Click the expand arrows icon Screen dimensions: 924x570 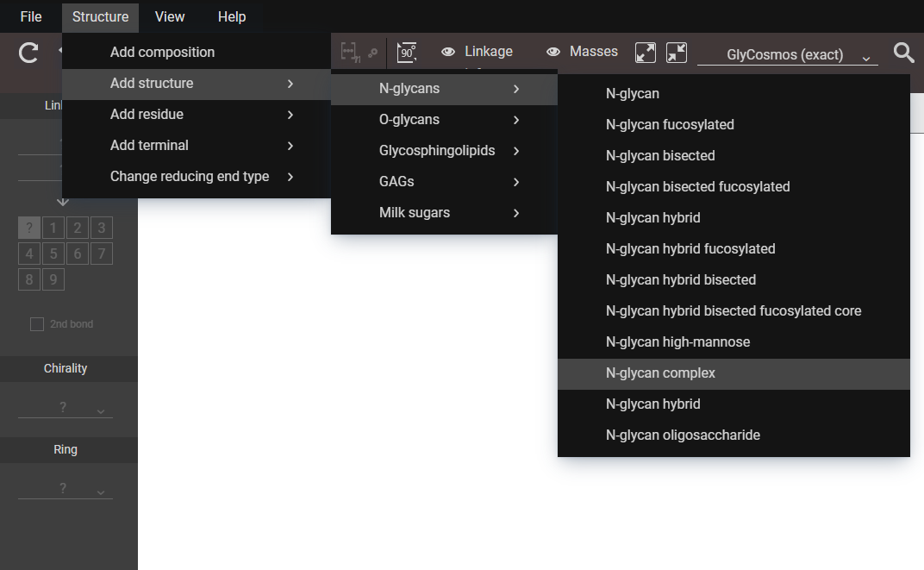click(645, 53)
